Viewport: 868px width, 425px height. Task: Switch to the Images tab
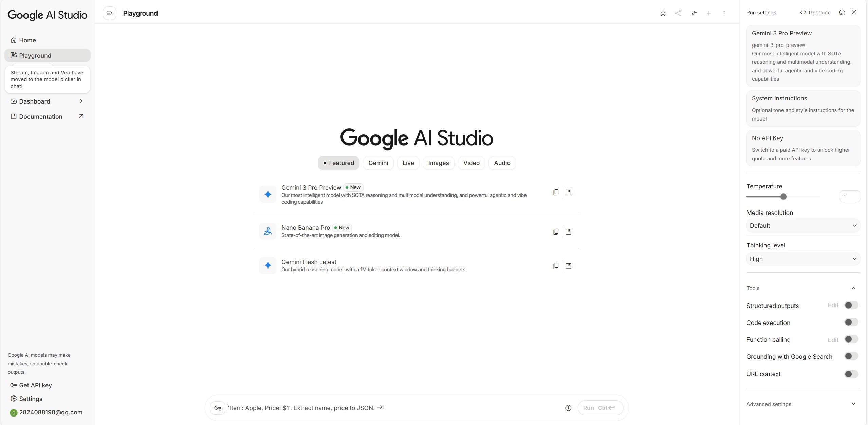point(438,163)
